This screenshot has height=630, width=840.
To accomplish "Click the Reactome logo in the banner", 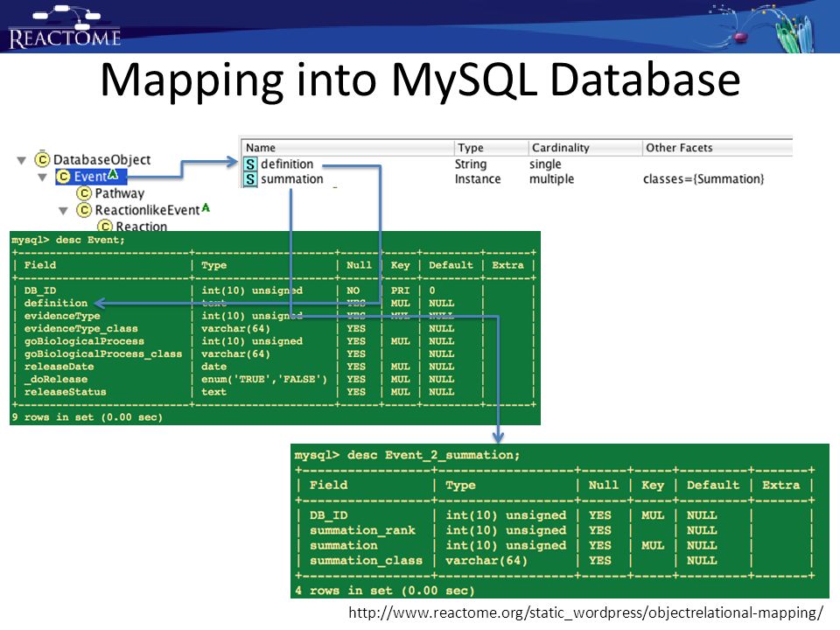I will coord(64,28).
